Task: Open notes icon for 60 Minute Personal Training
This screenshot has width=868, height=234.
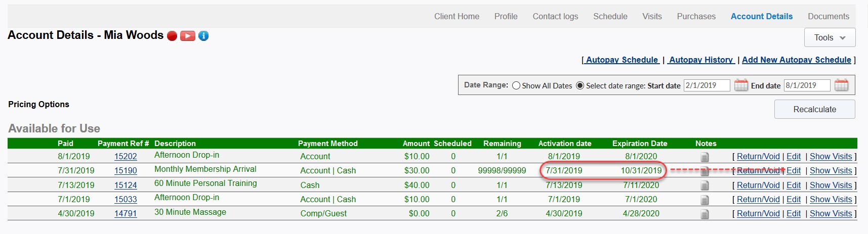Action: [x=705, y=186]
